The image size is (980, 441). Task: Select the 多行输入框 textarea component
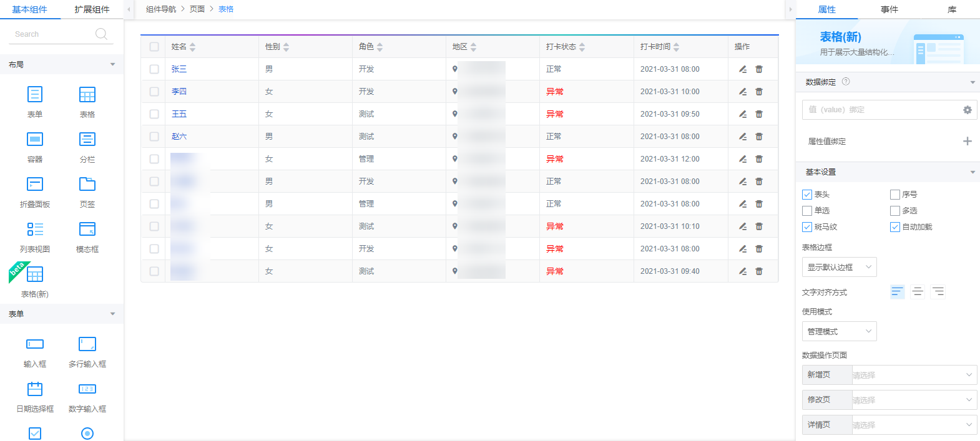(87, 344)
